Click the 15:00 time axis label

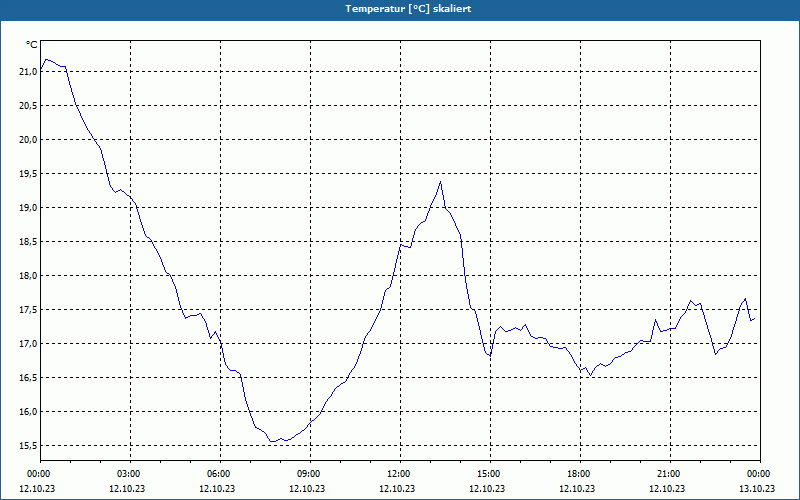tap(490, 474)
